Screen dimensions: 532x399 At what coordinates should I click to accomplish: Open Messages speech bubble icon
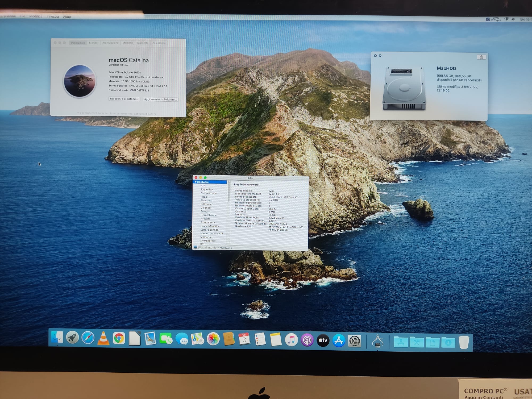tap(182, 339)
